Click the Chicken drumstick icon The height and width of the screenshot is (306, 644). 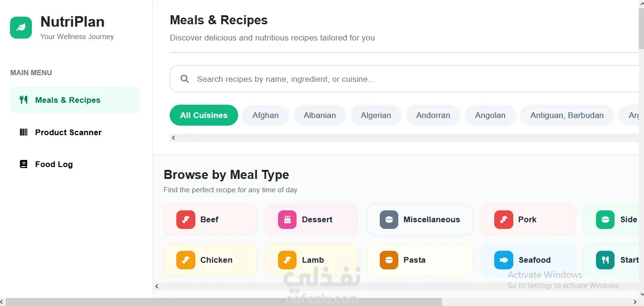(x=185, y=260)
